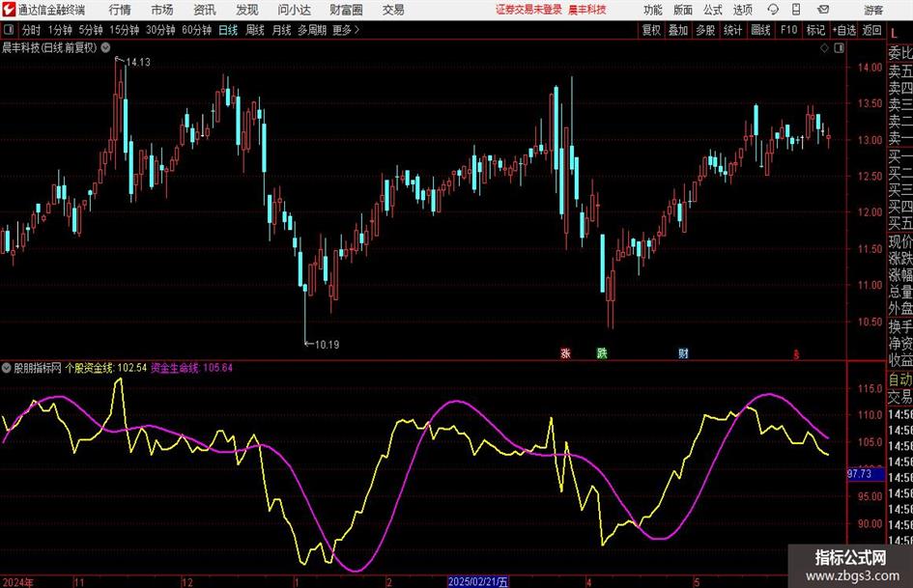This screenshot has width=913, height=588.
Task: Toggle the right sidebar panel icon
Action: (x=839, y=48)
